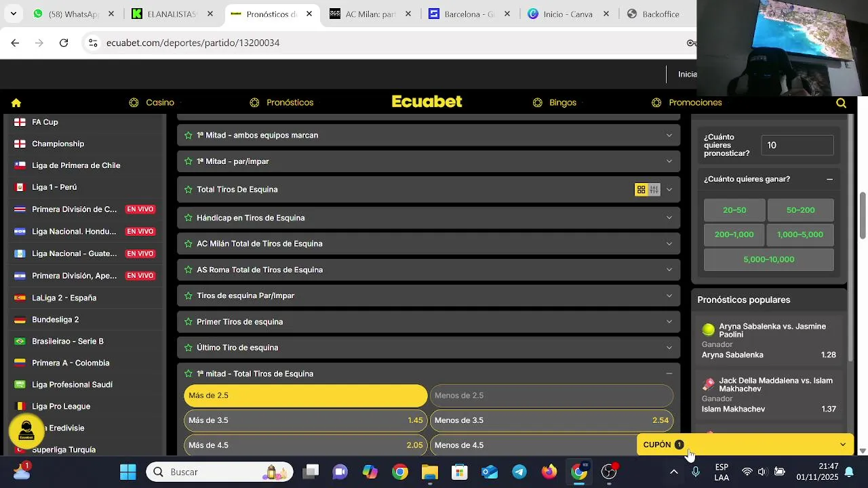Favorite 'Tiros de esquina Par/Impar' star
This screenshot has height=488, width=868.
(189, 296)
